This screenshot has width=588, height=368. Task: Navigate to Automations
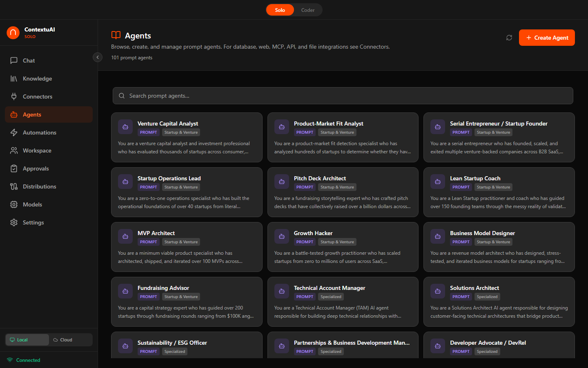click(x=49, y=132)
